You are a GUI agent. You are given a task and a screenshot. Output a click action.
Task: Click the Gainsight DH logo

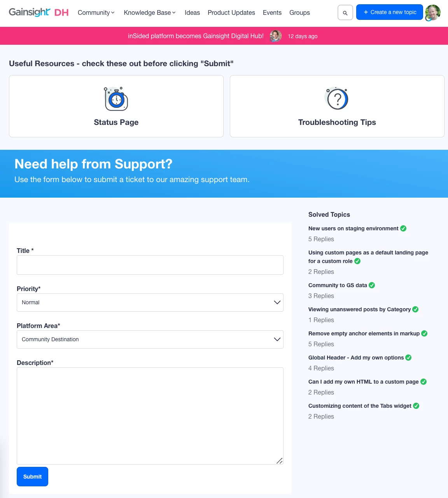pos(39,12)
